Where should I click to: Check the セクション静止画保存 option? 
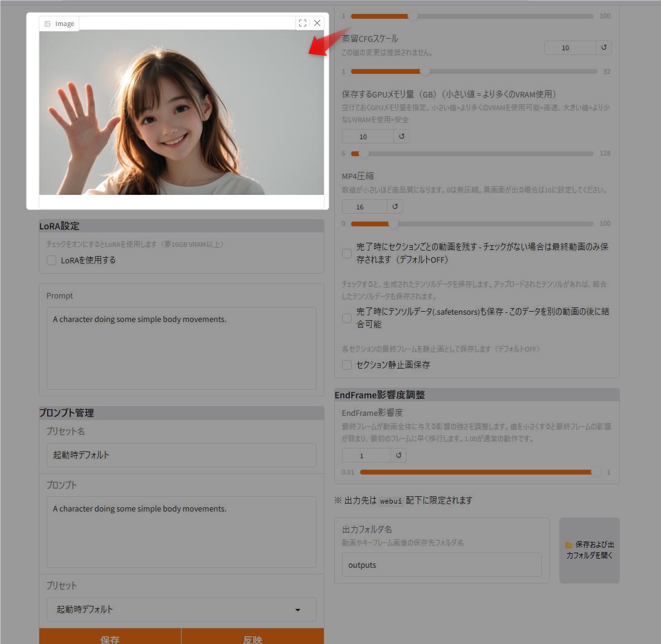click(347, 365)
